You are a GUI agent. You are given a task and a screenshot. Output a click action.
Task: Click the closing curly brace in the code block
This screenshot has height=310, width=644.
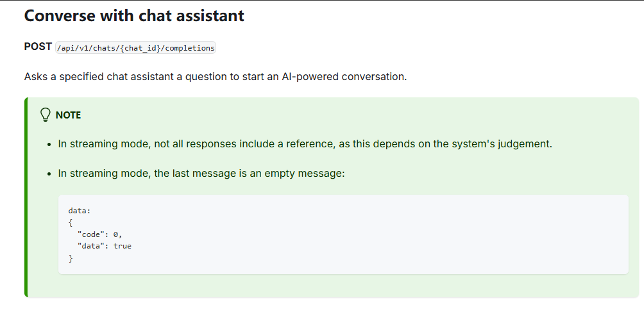(x=71, y=258)
